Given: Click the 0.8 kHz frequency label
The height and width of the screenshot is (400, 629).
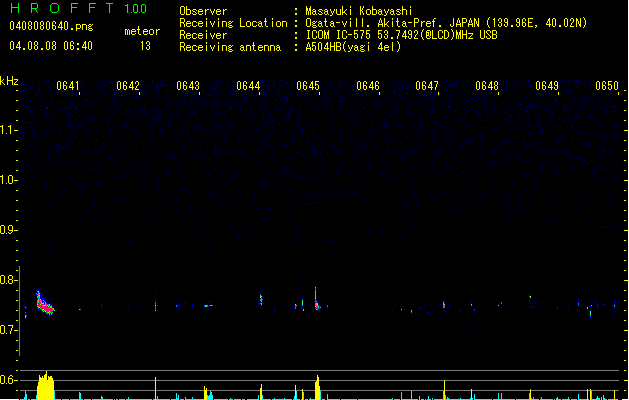Looking at the screenshot, I should coord(8,280).
